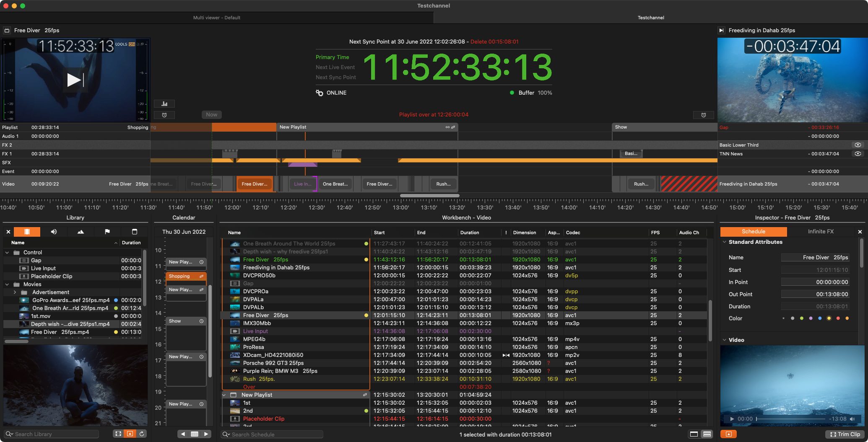Switch library to audio files filter

coord(54,232)
